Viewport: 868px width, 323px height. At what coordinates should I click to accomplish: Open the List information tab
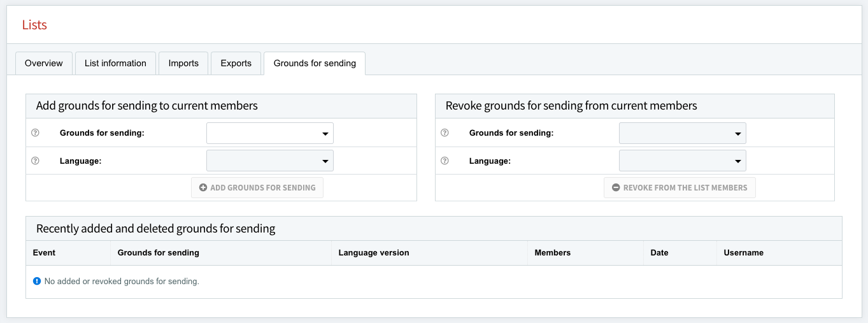(x=115, y=63)
